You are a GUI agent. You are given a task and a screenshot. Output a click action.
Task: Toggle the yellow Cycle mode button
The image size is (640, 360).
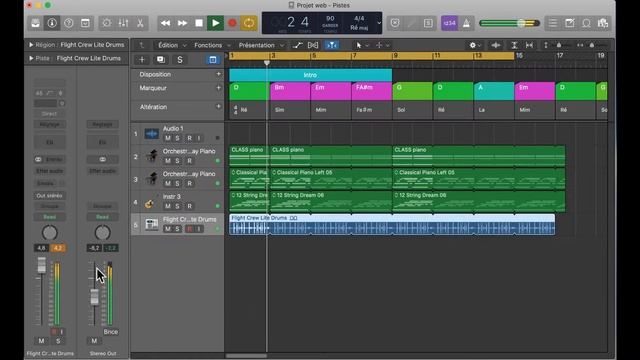(249, 23)
